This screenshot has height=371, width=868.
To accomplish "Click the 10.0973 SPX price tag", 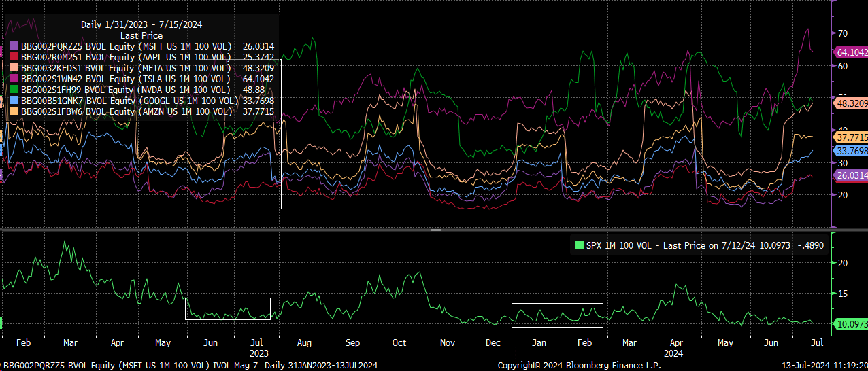I will (x=850, y=323).
